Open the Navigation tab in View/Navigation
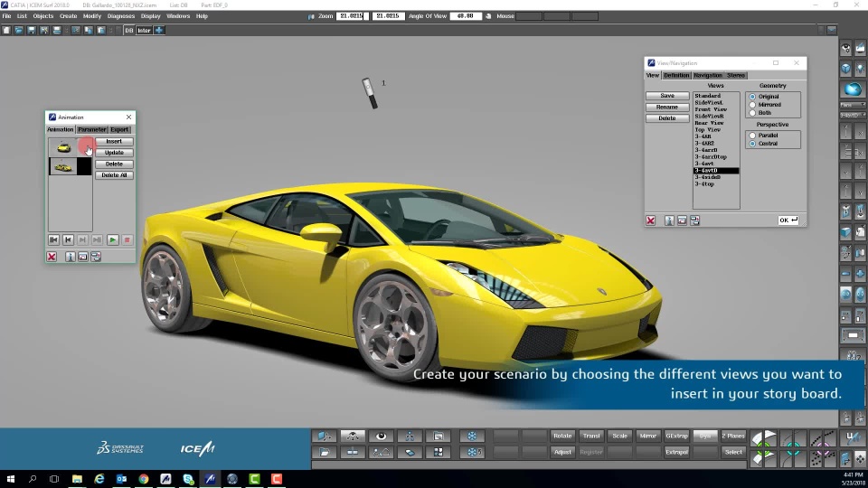This screenshot has width=868, height=488. point(708,76)
